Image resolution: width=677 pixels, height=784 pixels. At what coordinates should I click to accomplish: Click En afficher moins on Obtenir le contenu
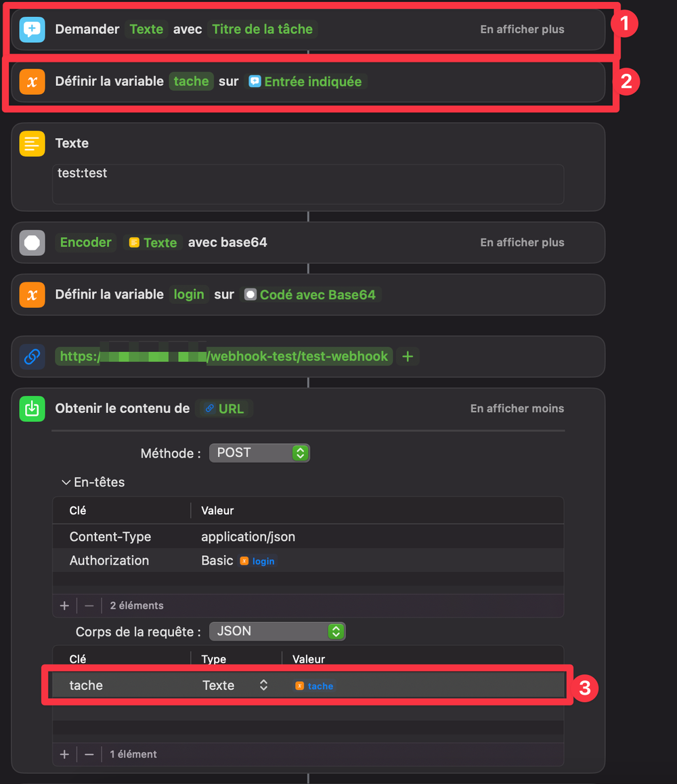coord(517,409)
